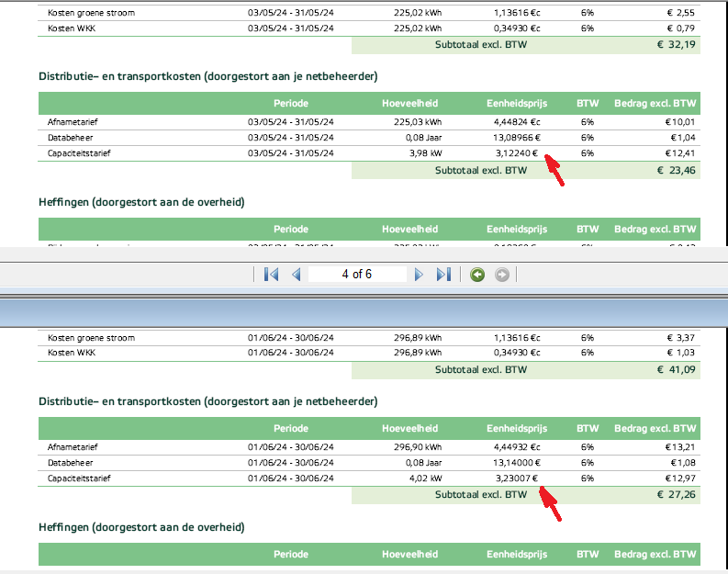Click the previous page arrow

[296, 275]
